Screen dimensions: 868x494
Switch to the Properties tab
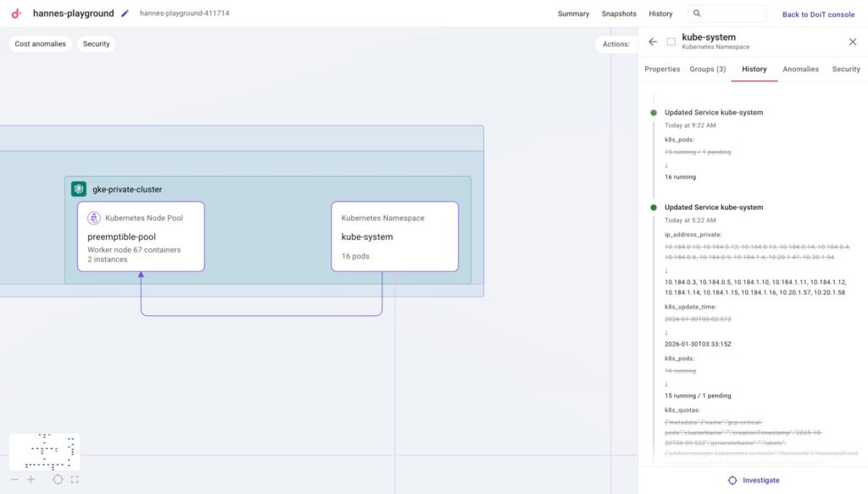(x=662, y=69)
